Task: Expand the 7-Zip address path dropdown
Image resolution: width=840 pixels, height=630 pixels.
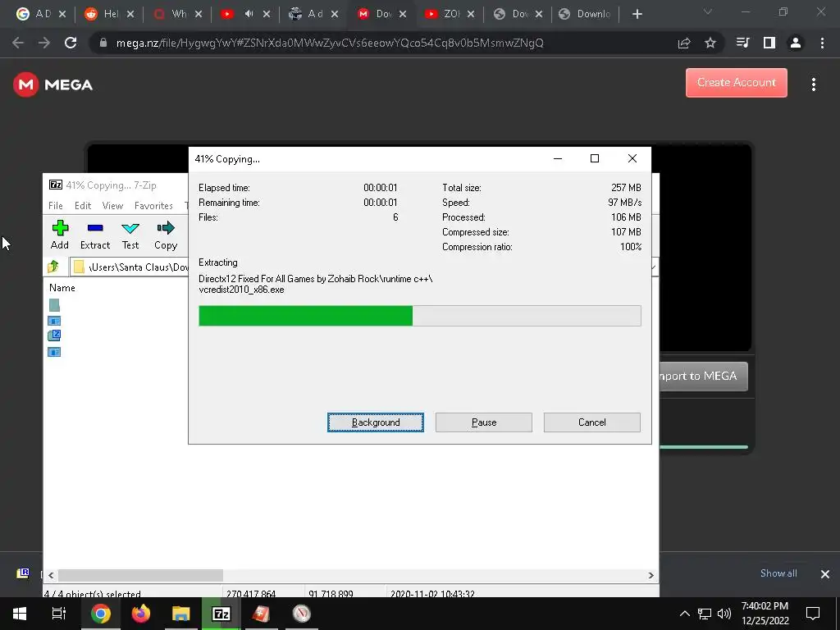Action: point(654,267)
